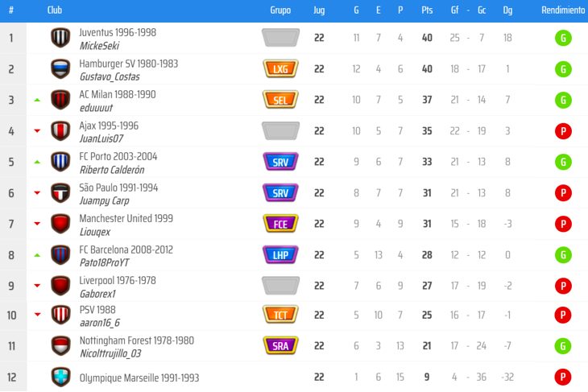Image resolution: width=588 pixels, height=392 pixels.
Task: Click Ajax red P performance indicator
Action: (563, 131)
